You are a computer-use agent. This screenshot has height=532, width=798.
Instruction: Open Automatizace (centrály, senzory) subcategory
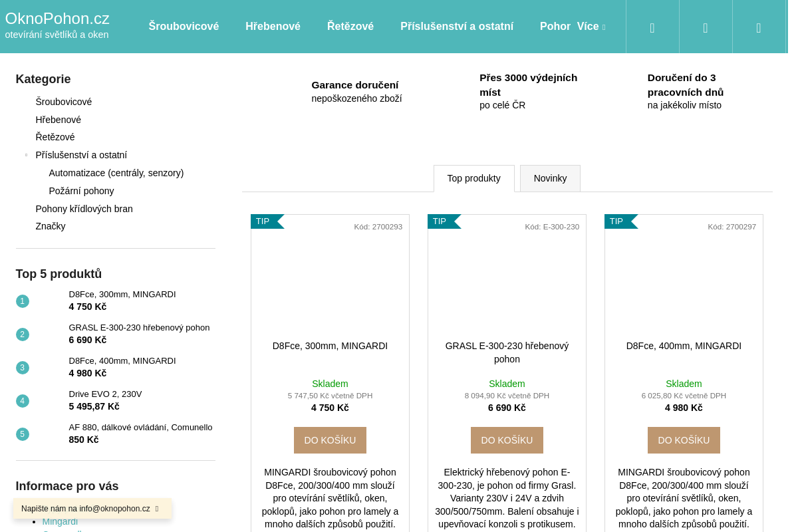pos(116,173)
